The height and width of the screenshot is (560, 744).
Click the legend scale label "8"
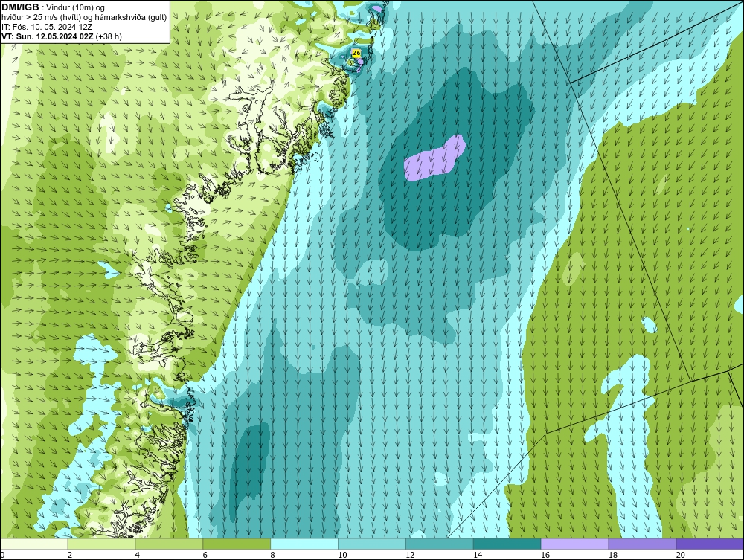coord(273,555)
